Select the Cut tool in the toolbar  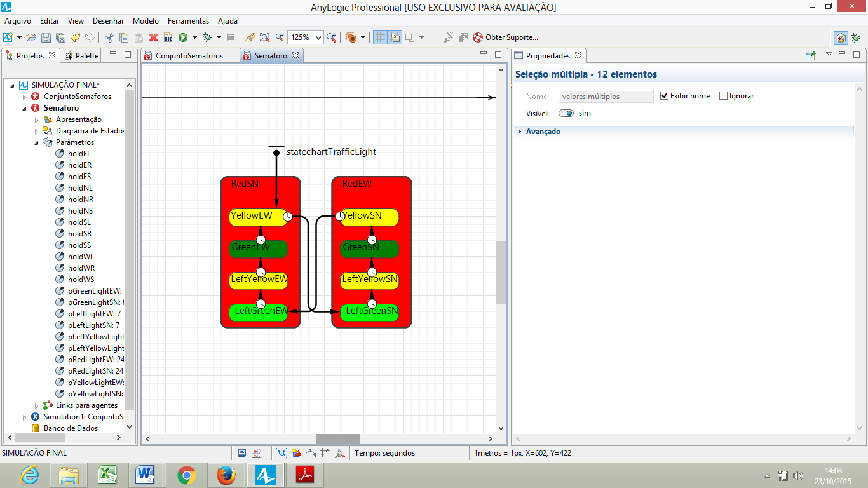[109, 38]
